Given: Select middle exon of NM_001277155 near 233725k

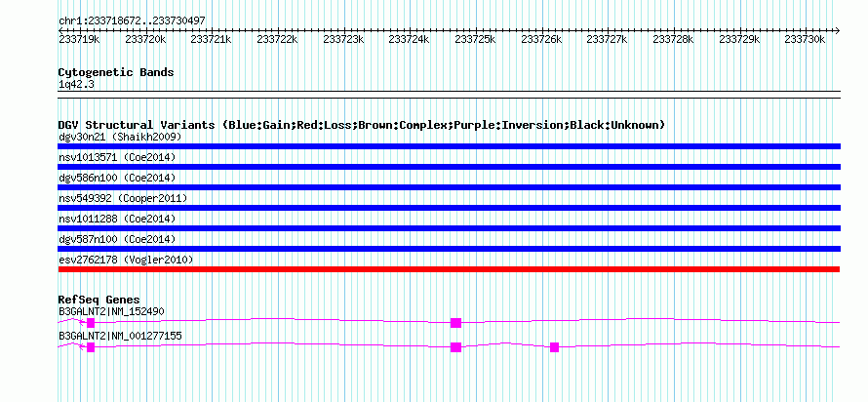Looking at the screenshot, I should pyautogui.click(x=455, y=347).
